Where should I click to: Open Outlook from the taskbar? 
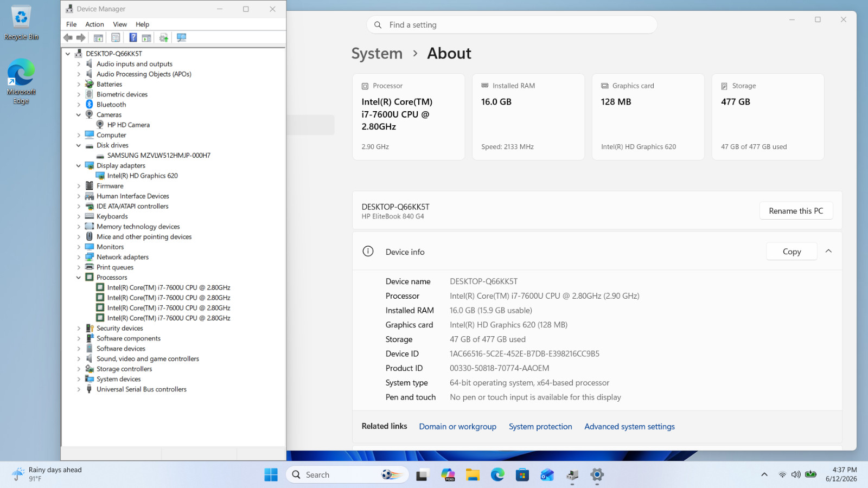pyautogui.click(x=547, y=475)
